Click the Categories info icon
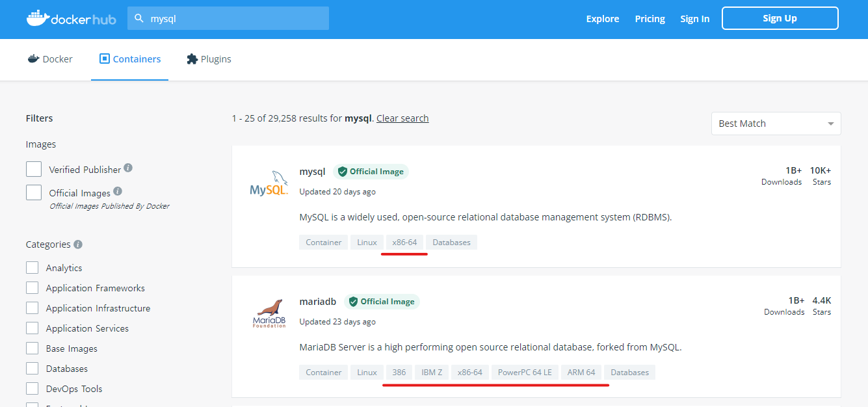The width and height of the screenshot is (868, 407). pyautogui.click(x=78, y=244)
